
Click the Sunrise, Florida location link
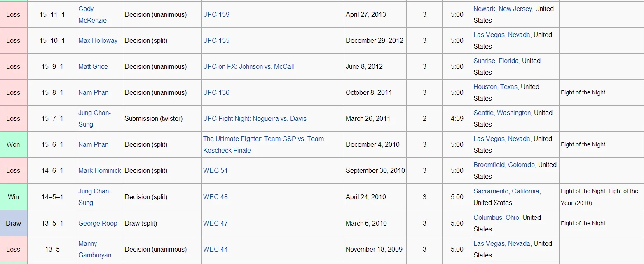click(x=496, y=61)
